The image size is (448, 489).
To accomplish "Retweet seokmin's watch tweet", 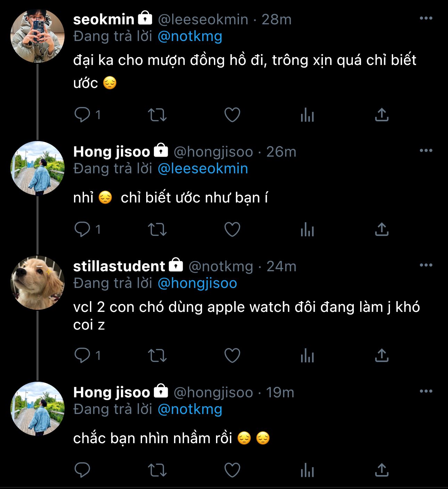I will 157,115.
